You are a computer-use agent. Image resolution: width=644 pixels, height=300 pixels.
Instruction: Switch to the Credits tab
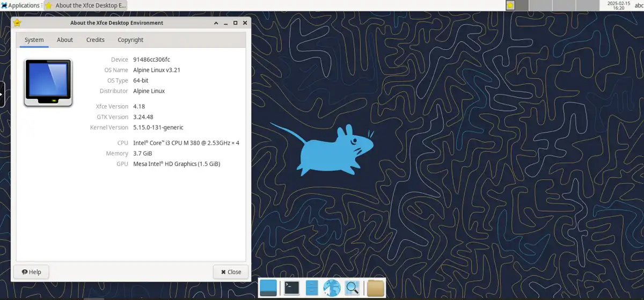(x=96, y=40)
